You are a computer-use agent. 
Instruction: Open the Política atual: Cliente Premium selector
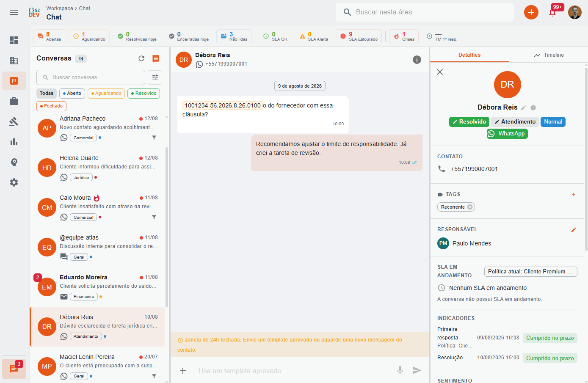[531, 272]
